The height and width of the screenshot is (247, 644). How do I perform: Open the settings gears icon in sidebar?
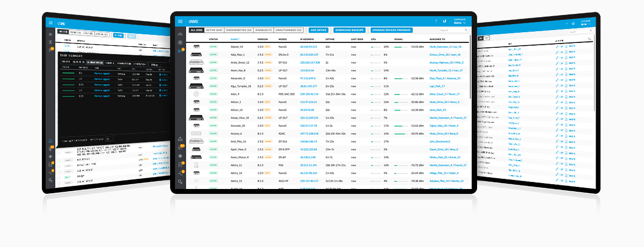180,182
